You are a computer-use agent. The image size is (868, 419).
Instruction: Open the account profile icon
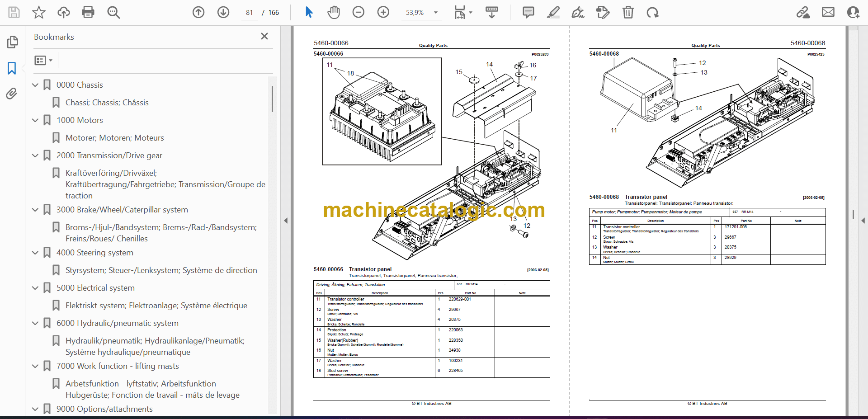pyautogui.click(x=853, y=12)
